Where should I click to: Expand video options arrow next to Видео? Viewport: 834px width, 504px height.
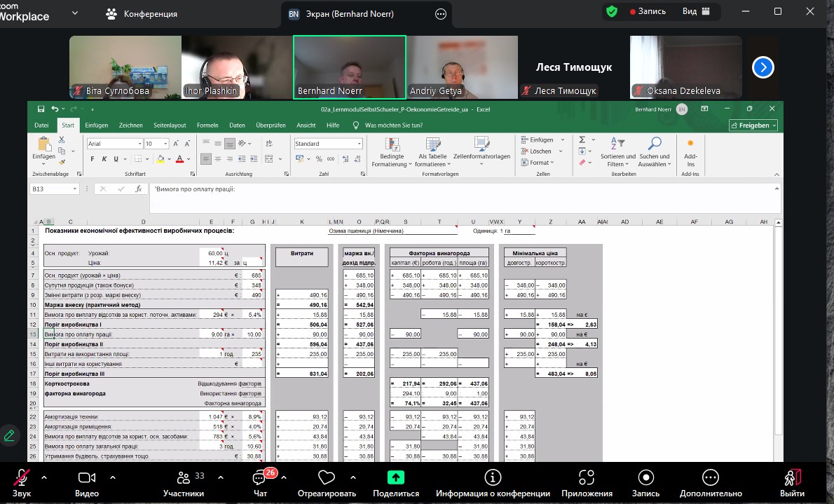(x=113, y=477)
